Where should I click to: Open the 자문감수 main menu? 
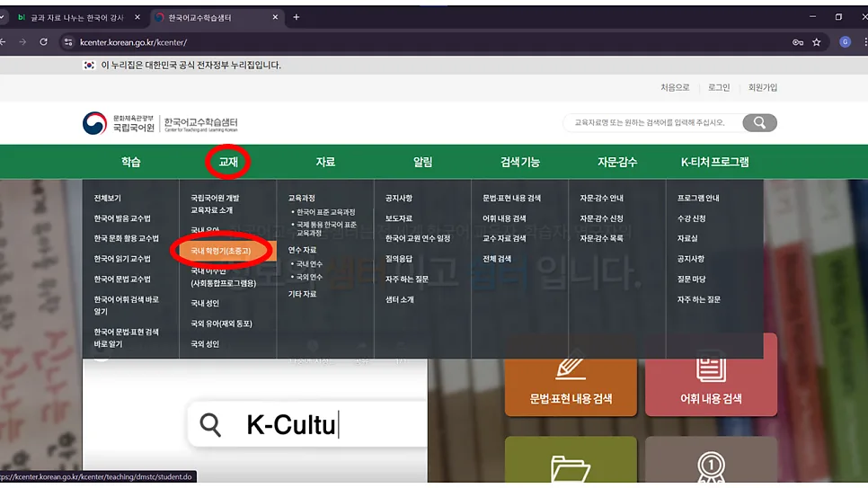617,162
